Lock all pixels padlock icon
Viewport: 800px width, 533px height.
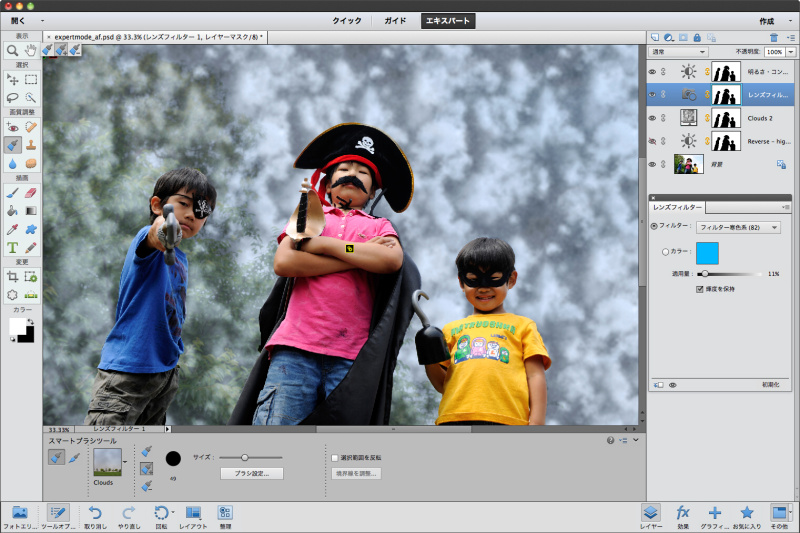pyautogui.click(x=697, y=38)
